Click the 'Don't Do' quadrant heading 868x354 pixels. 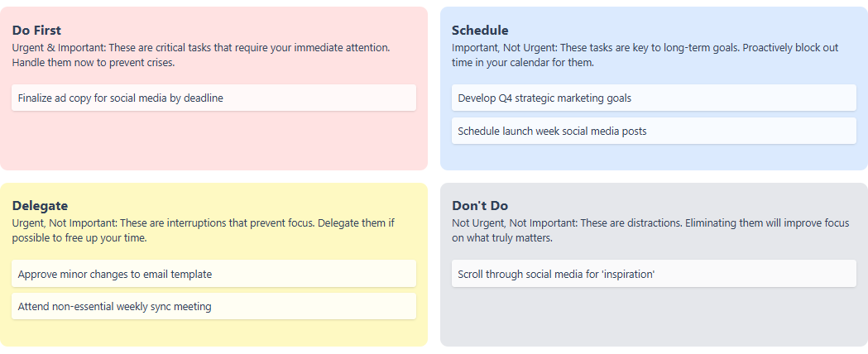tap(480, 206)
